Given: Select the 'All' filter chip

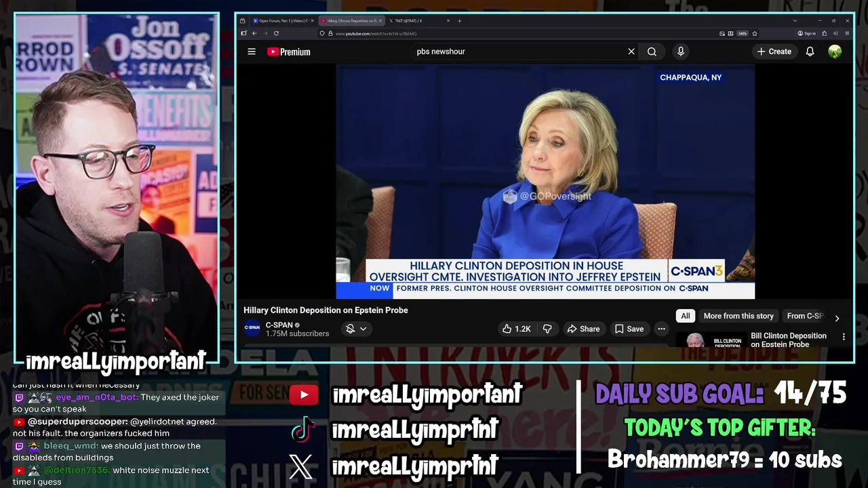Looking at the screenshot, I should click(x=686, y=316).
